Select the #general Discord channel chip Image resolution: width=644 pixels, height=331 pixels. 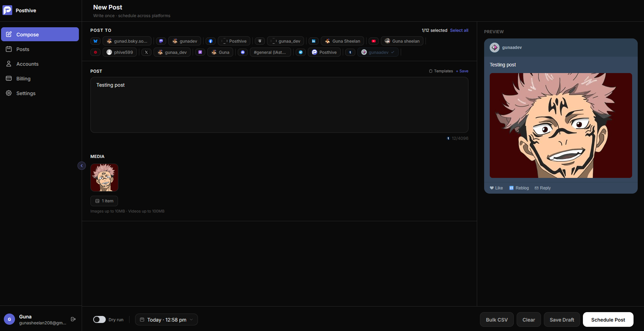click(x=271, y=52)
